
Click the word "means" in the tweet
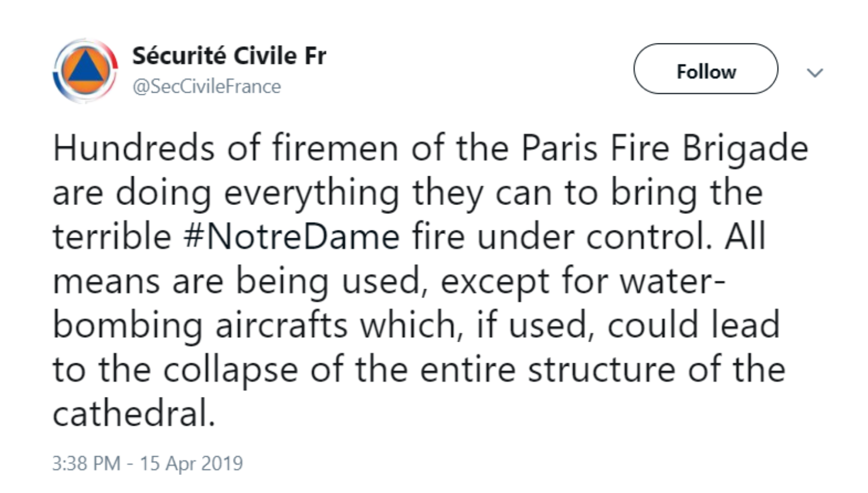[x=106, y=281]
